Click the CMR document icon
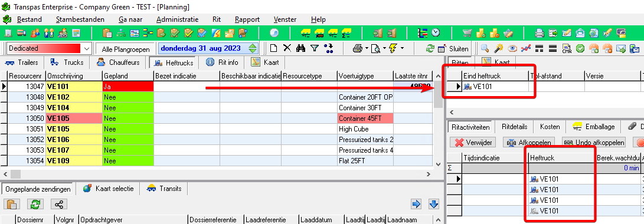 tap(567, 48)
